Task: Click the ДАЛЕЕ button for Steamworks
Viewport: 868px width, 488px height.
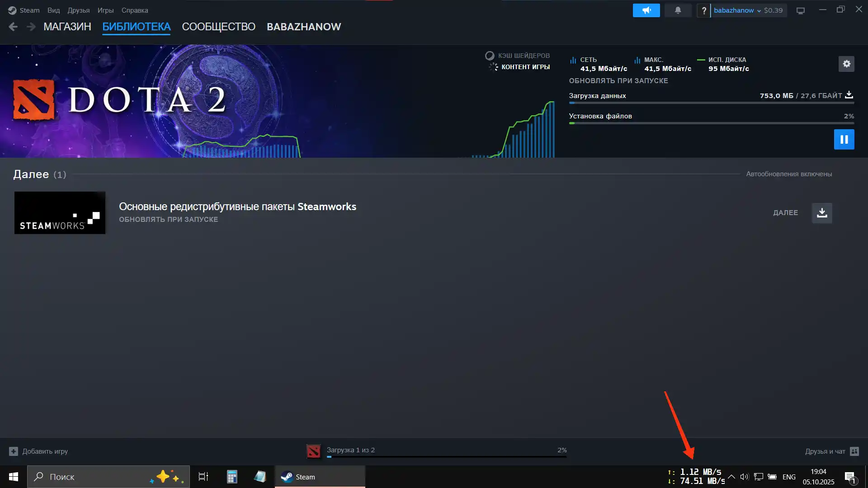Action: pyautogui.click(x=785, y=213)
